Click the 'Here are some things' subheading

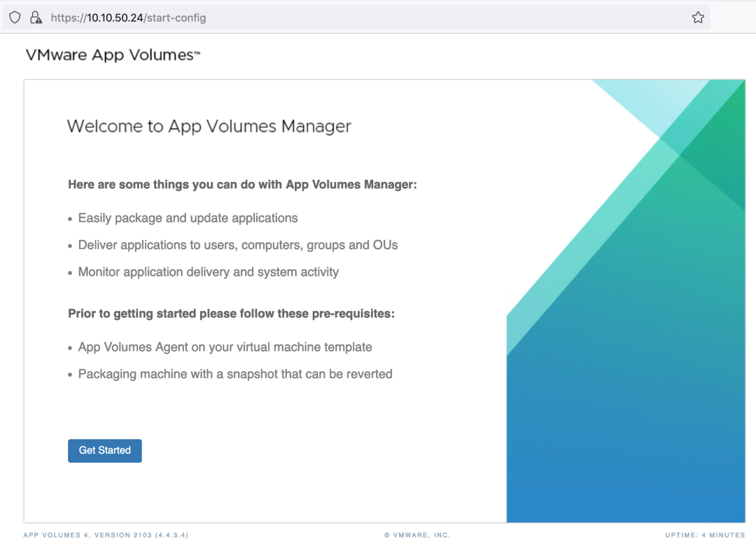coord(242,185)
